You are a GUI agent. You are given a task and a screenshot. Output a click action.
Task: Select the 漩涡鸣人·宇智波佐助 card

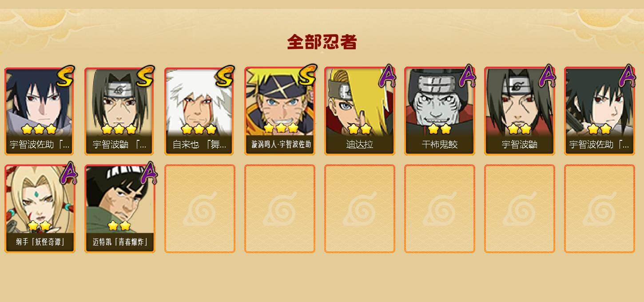click(x=279, y=111)
